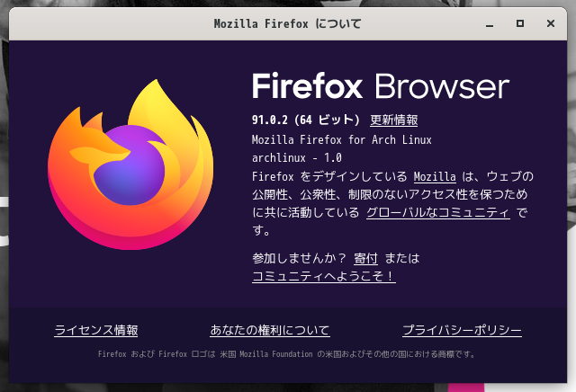Image resolution: width=576 pixels, height=392 pixels.
Task: Open あなたの権利について link
Action: point(270,330)
